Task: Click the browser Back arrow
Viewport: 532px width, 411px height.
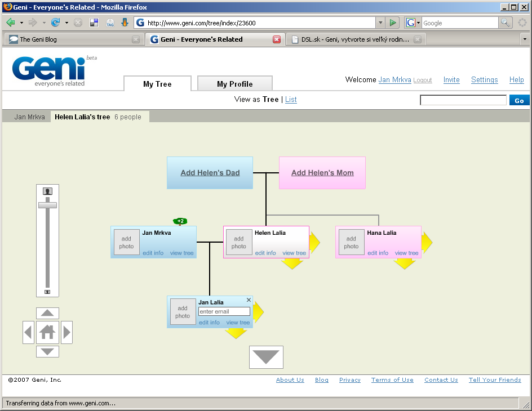Action: tap(11, 23)
